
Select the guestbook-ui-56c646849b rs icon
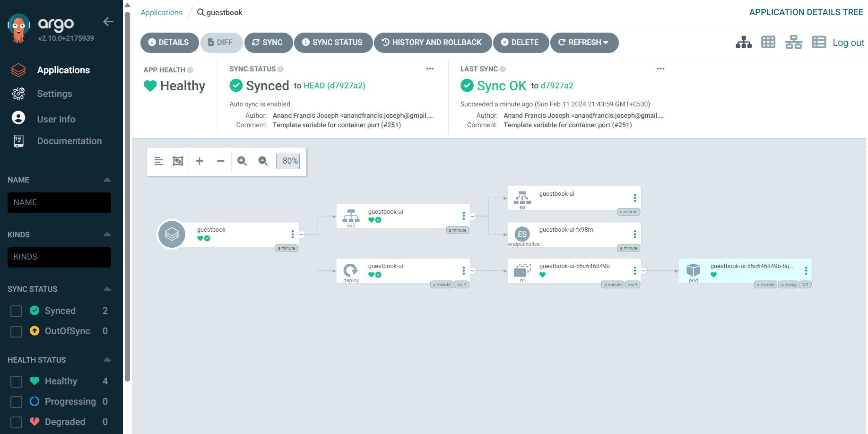522,270
